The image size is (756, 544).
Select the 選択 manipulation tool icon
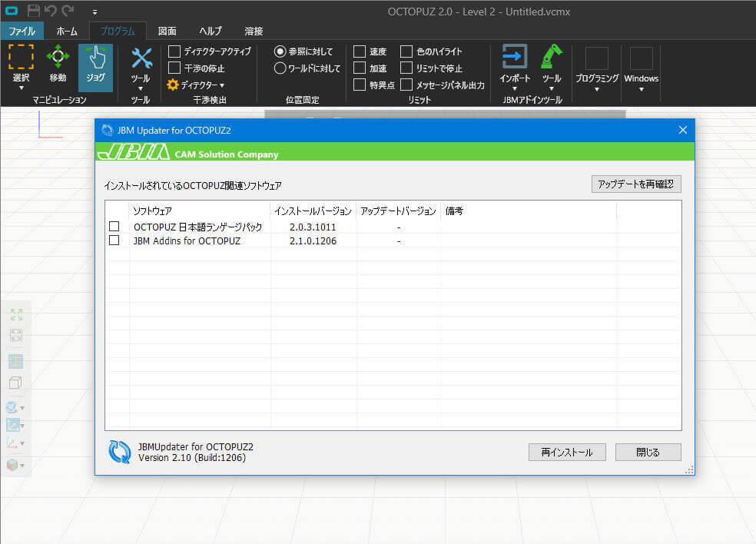22,57
